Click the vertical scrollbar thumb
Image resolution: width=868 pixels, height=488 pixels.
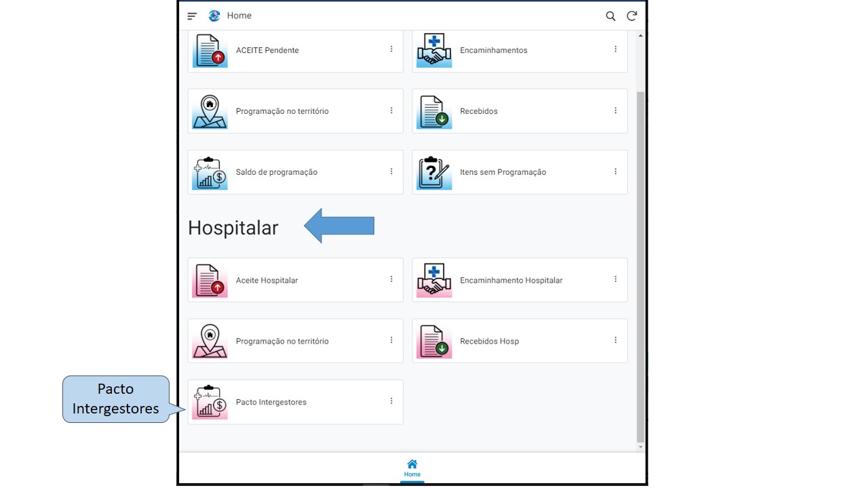click(641, 264)
